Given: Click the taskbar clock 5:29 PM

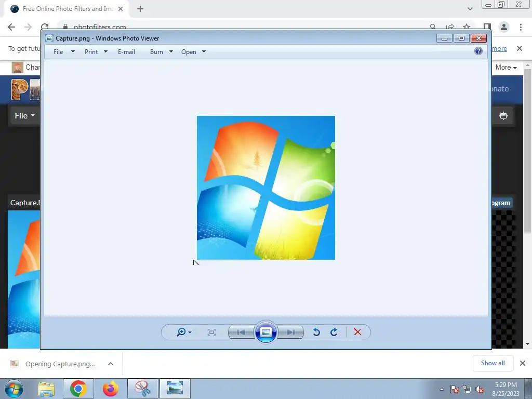Looking at the screenshot, I should pos(506,385).
